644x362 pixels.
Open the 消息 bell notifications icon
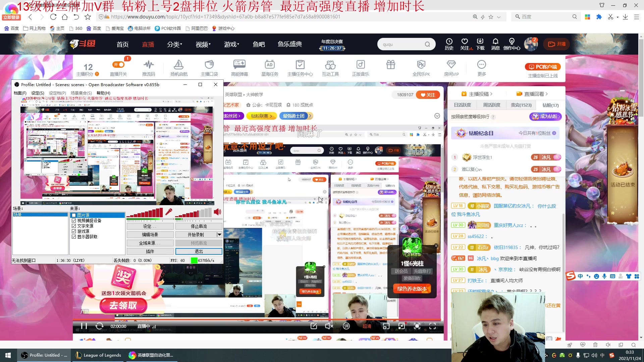tap(495, 44)
